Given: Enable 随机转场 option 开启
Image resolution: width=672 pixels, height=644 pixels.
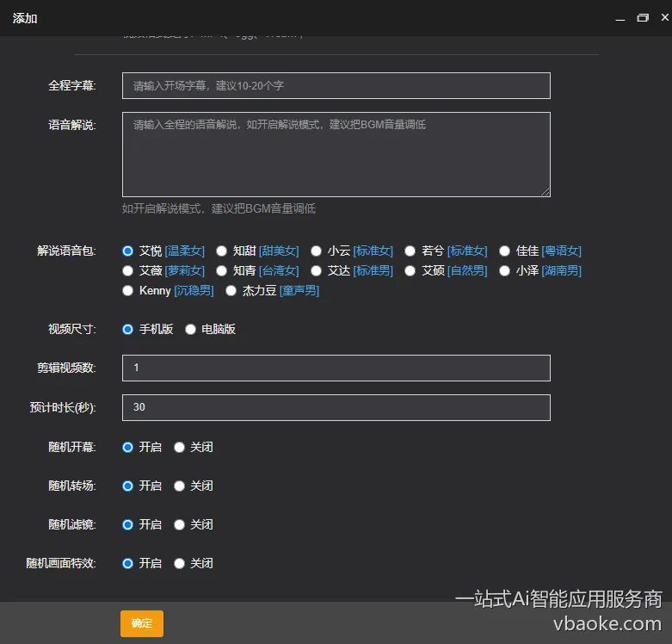Looking at the screenshot, I should (x=127, y=486).
